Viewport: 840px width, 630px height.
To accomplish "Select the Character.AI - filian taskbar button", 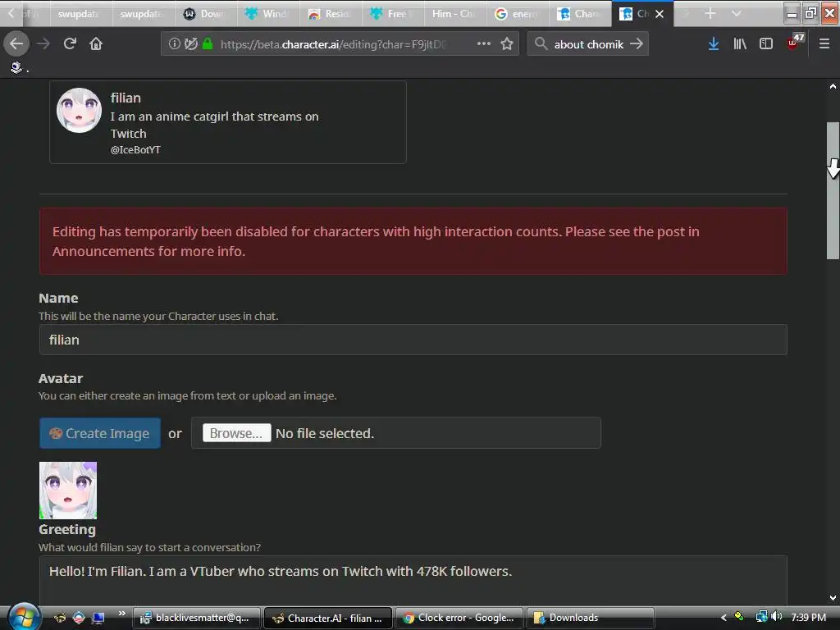I will point(328,618).
